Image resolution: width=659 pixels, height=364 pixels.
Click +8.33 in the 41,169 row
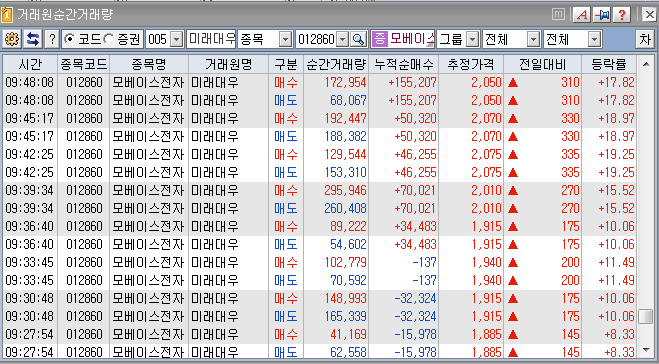pos(619,335)
